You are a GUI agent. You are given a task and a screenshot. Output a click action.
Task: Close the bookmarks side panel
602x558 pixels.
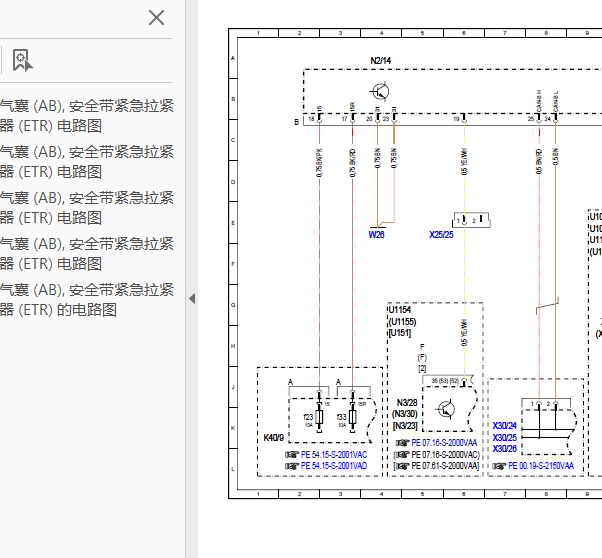pyautogui.click(x=156, y=18)
